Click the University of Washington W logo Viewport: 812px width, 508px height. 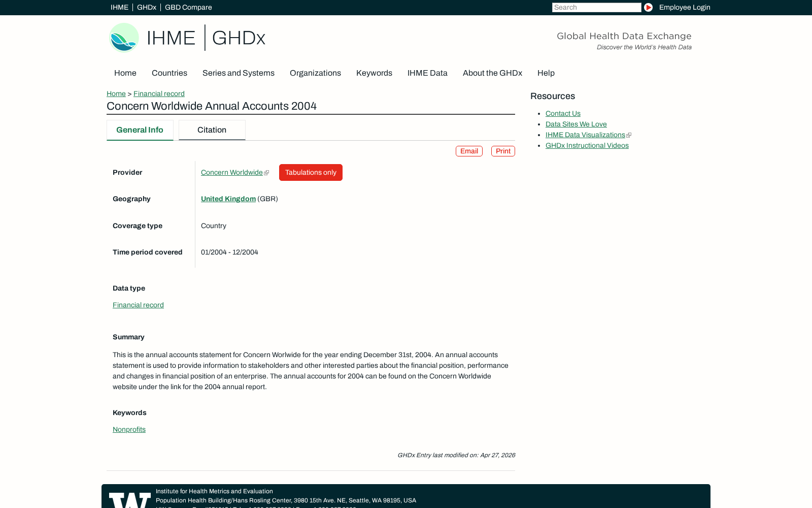coord(130,500)
